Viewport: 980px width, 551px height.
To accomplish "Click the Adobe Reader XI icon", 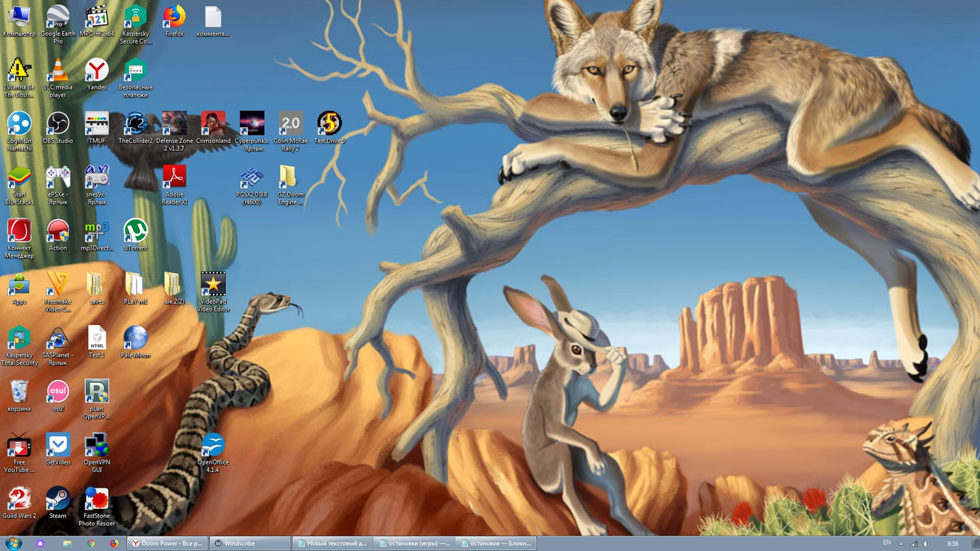I will point(175,184).
